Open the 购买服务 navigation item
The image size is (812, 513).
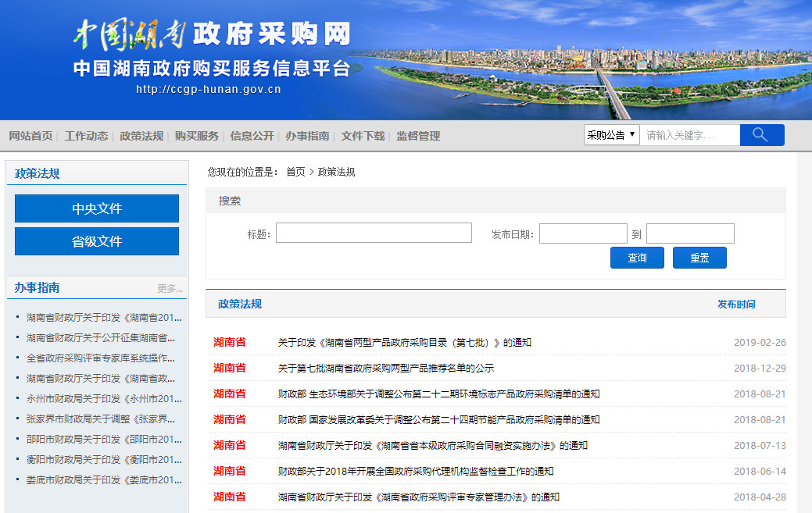[x=197, y=136]
